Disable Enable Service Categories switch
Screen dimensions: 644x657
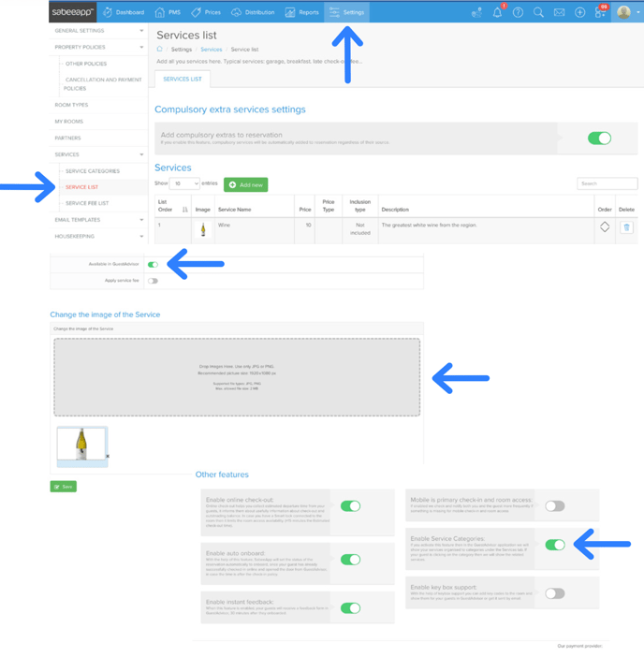pos(555,545)
